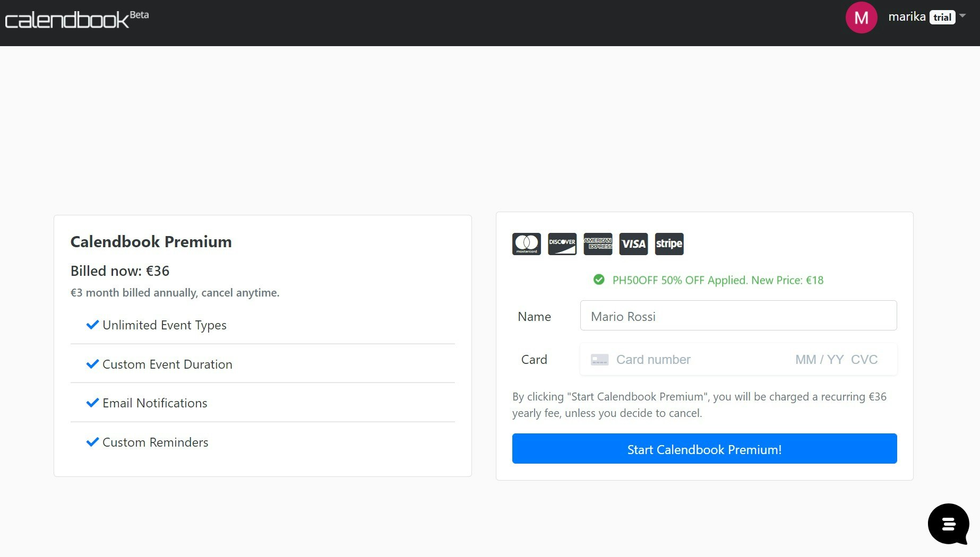
Task: Click the Email Notifications text
Action: point(155,403)
